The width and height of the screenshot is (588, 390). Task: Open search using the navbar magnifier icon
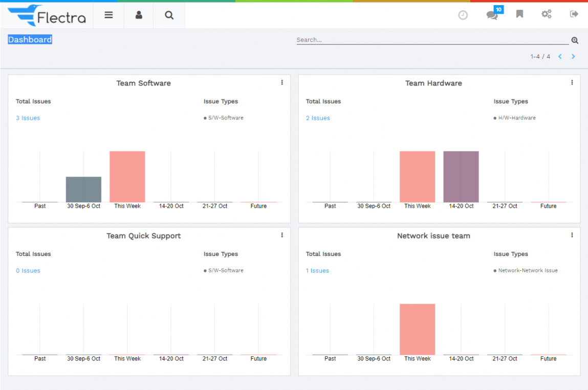pos(169,15)
